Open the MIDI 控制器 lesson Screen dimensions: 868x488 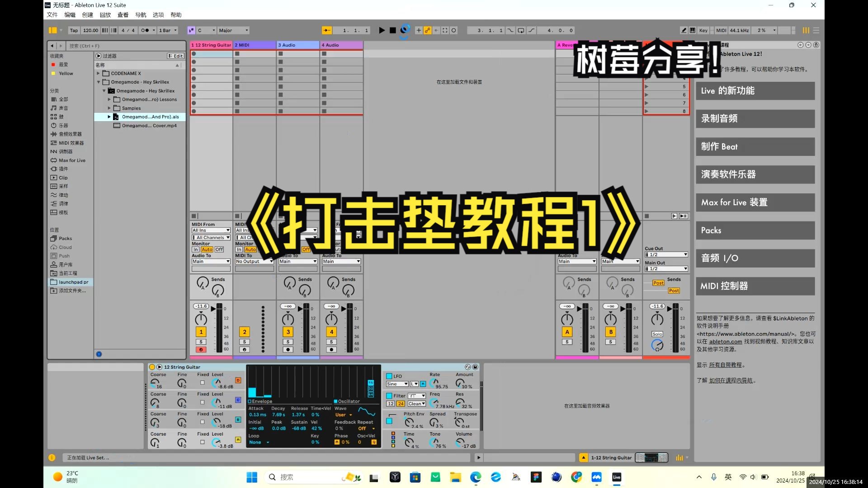tap(755, 286)
